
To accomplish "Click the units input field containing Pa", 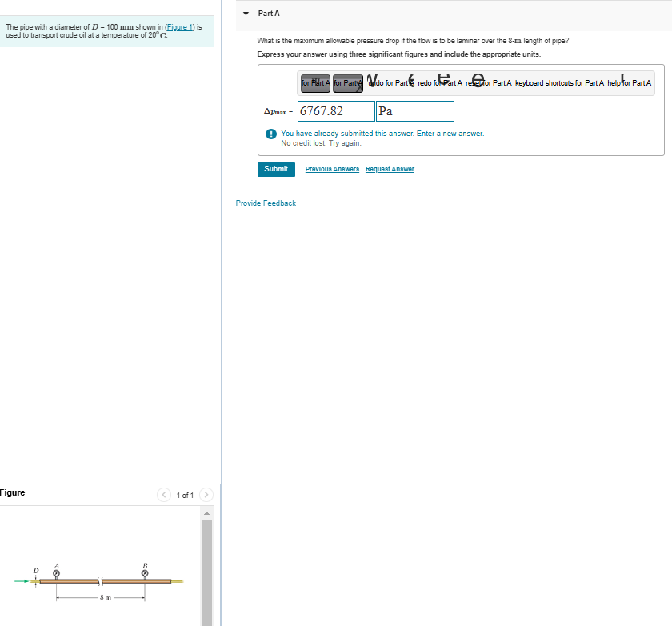I will pyautogui.click(x=415, y=111).
